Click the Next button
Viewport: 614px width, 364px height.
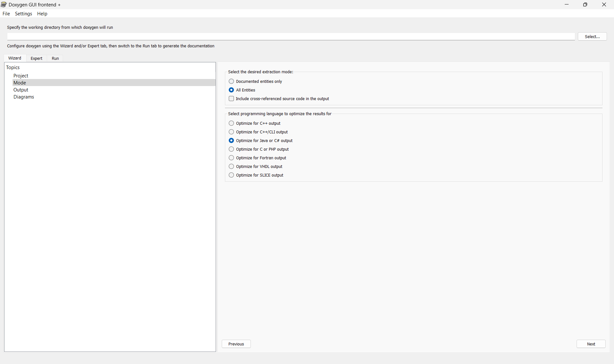(591, 344)
